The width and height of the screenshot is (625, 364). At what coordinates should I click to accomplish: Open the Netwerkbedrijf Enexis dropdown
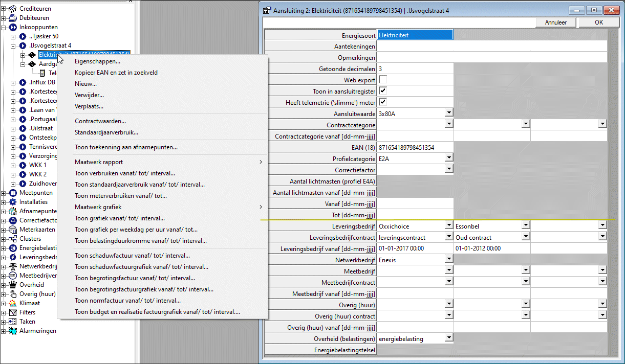[448, 260]
